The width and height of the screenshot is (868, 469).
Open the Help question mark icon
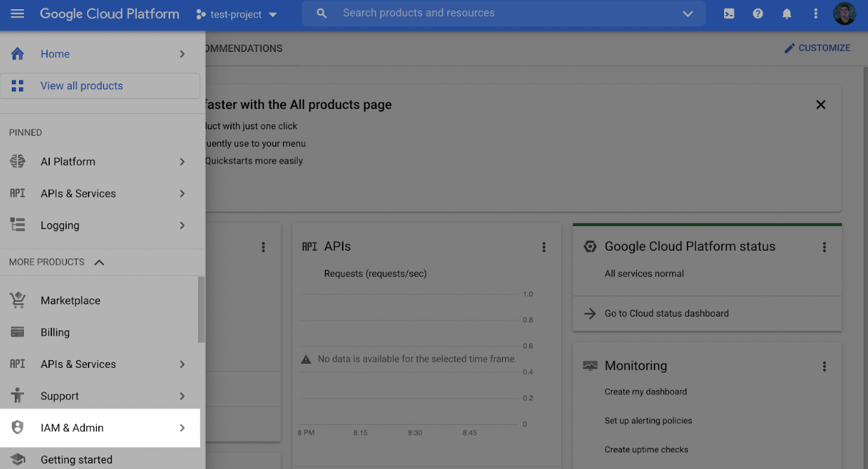tap(758, 13)
